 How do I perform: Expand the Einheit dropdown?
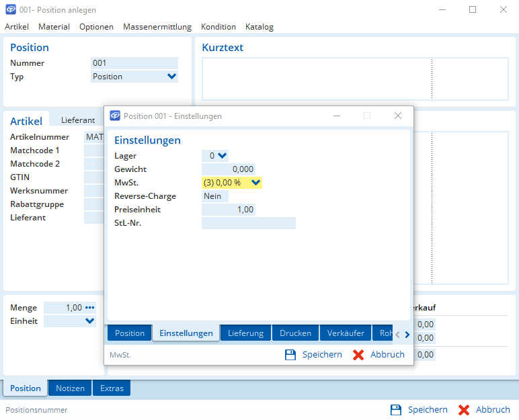(90, 321)
